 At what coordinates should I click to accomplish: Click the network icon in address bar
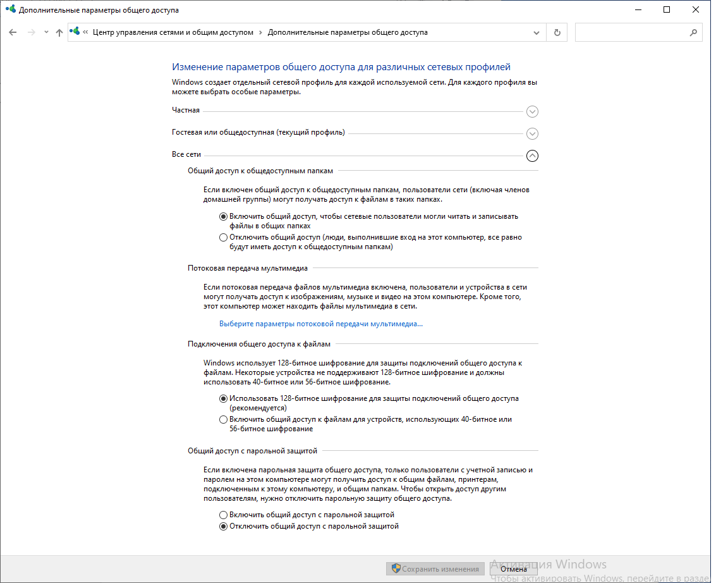click(x=75, y=32)
